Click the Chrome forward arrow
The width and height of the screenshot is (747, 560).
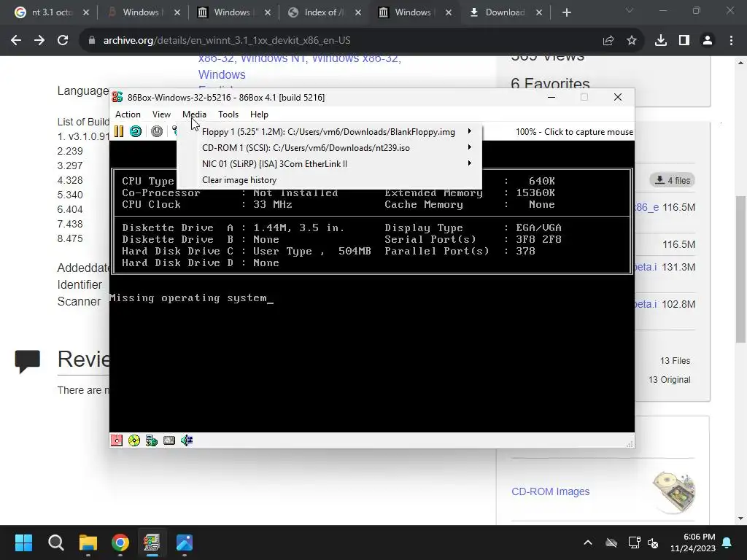coord(39,41)
